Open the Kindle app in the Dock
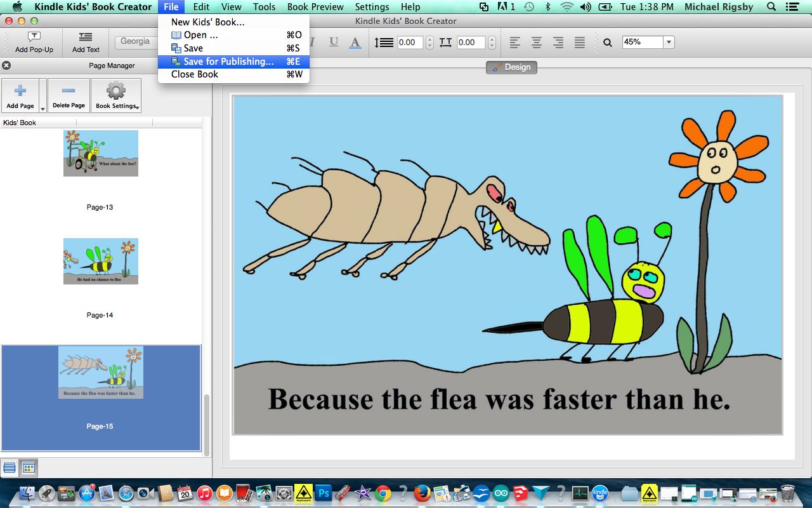The height and width of the screenshot is (508, 812). pos(600,493)
